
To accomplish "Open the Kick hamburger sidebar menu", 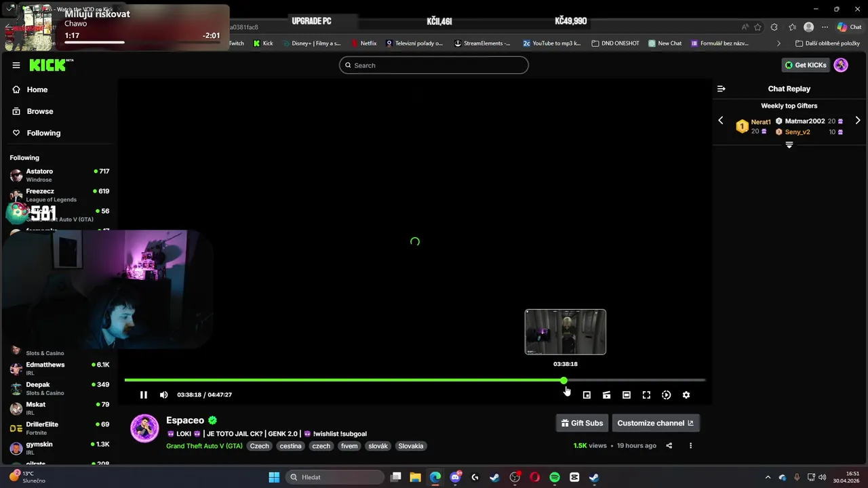I will point(16,65).
